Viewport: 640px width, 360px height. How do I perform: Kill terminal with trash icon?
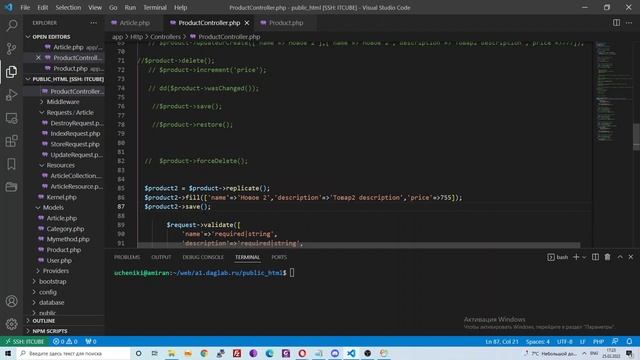[607, 257]
